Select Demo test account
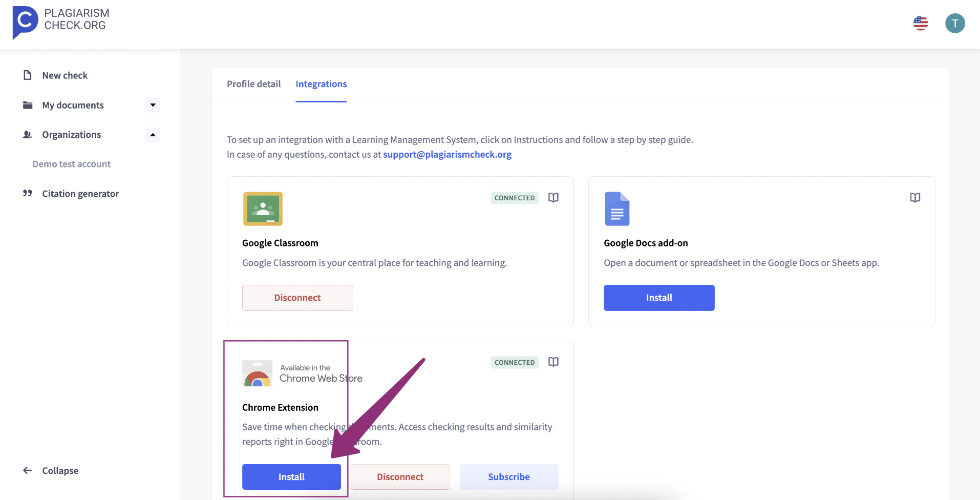980x500 pixels. (x=72, y=164)
